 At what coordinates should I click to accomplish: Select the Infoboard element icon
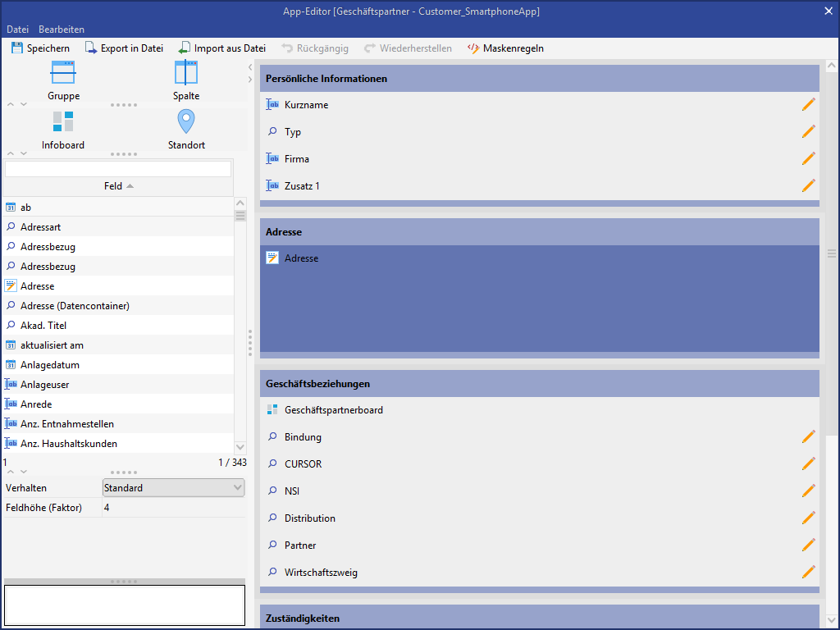tap(63, 122)
